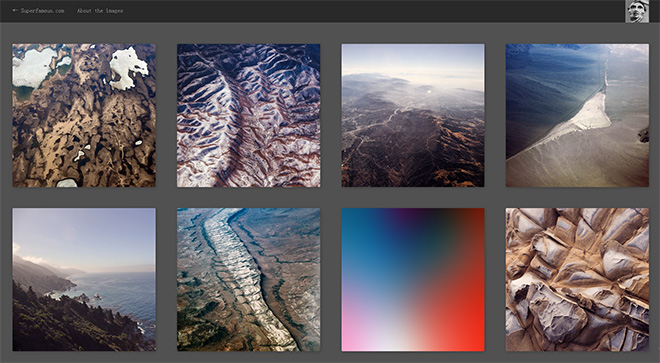
Task: Open the hazy mountain horizon photo
Action: (x=413, y=115)
